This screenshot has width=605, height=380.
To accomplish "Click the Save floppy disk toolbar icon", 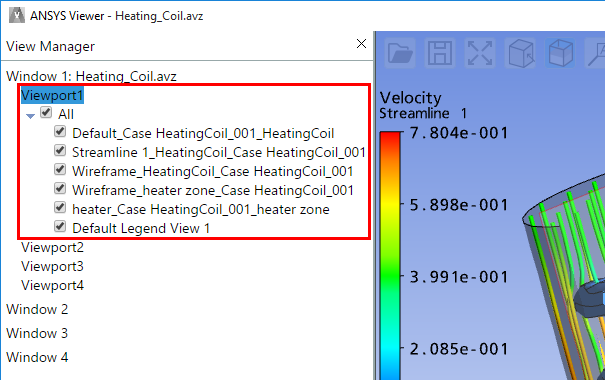I will 440,53.
